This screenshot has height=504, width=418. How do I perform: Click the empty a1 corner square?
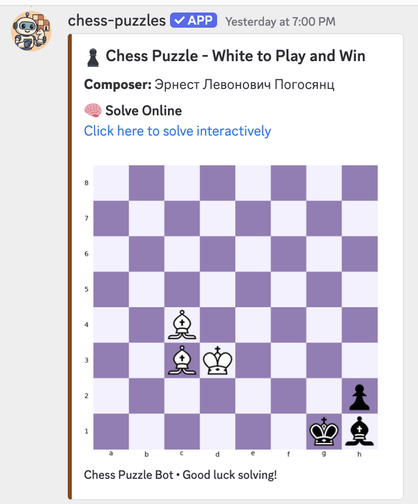[111, 432]
